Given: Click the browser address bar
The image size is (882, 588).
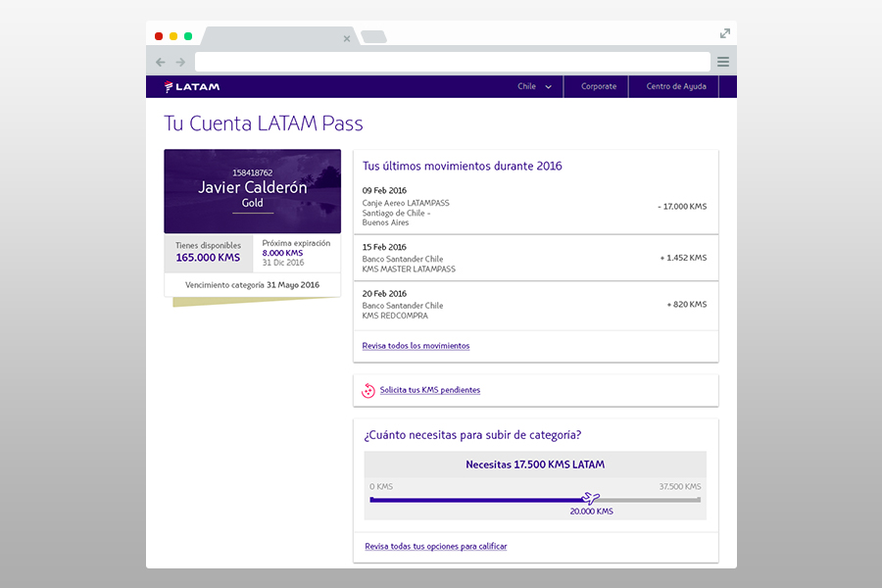Looking at the screenshot, I should coord(451,62).
